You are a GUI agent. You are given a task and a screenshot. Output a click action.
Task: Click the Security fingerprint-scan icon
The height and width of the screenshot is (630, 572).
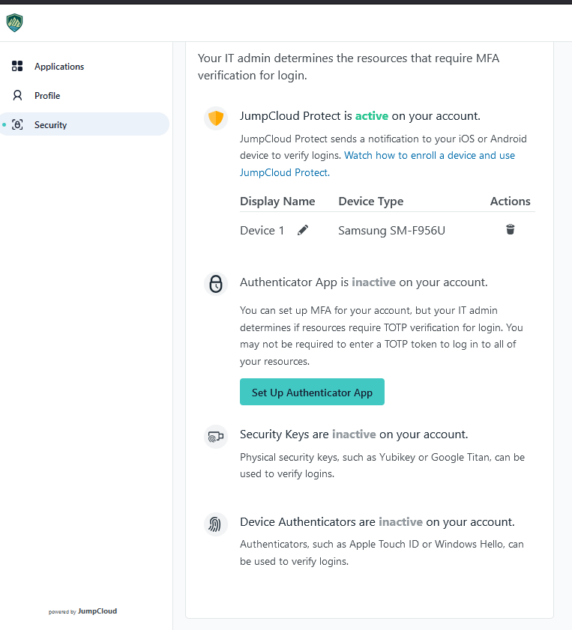[x=17, y=125]
